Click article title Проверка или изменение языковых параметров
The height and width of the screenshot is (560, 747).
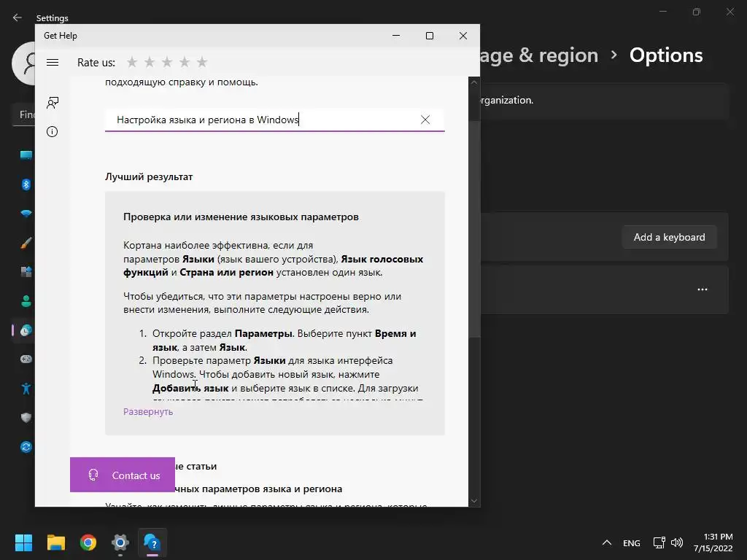point(241,217)
